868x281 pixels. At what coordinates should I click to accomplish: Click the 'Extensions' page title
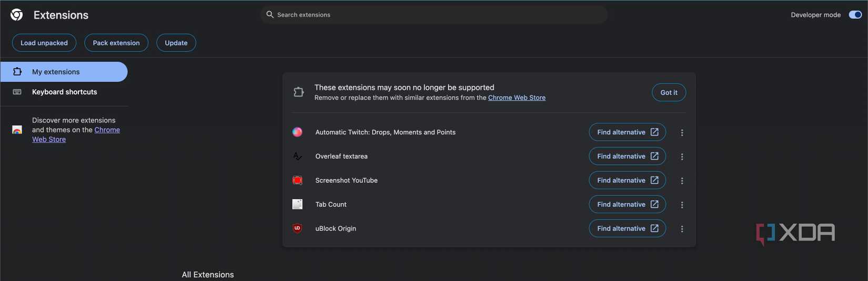point(61,15)
